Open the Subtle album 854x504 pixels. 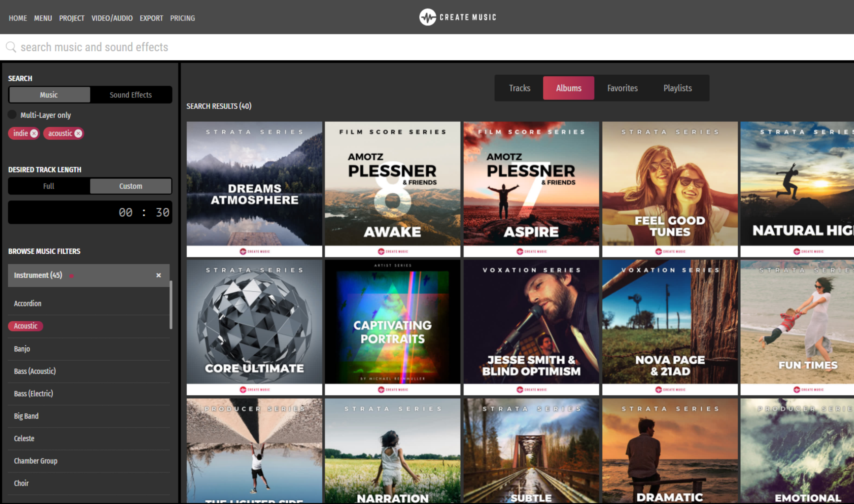531,451
